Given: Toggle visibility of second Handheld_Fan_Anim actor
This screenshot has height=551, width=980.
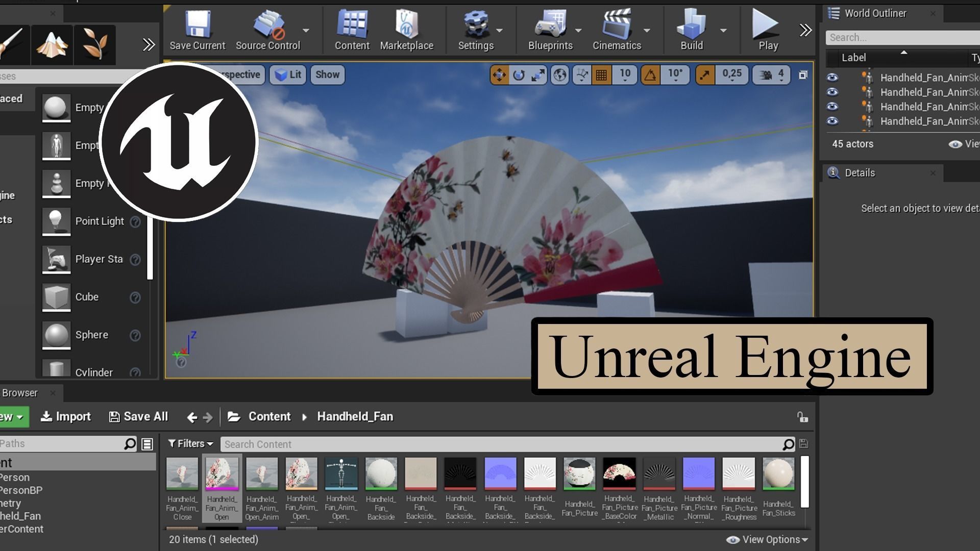Looking at the screenshot, I should (x=832, y=92).
